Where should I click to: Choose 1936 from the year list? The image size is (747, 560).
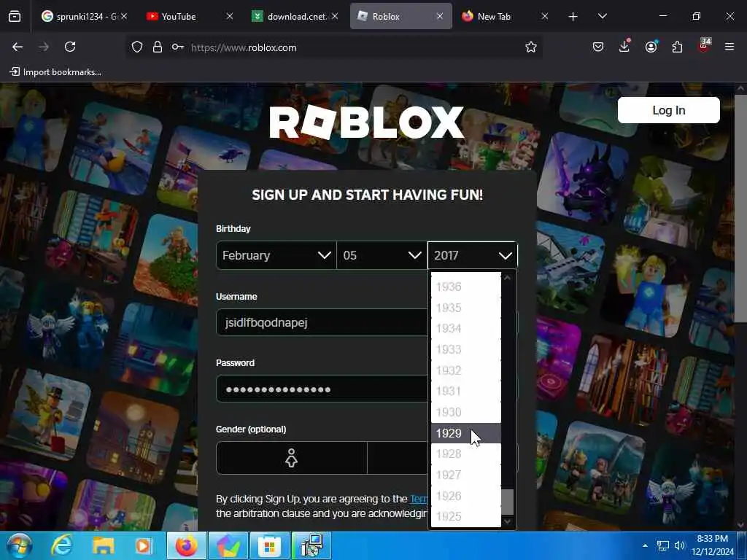click(x=465, y=287)
